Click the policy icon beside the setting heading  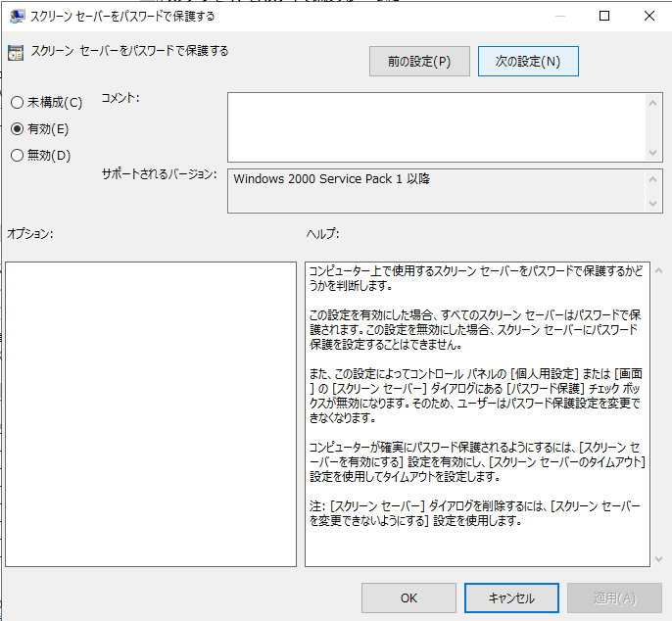pyautogui.click(x=16, y=53)
